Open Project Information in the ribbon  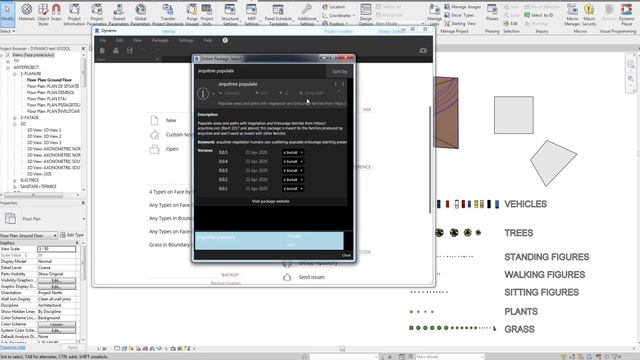[x=74, y=14]
